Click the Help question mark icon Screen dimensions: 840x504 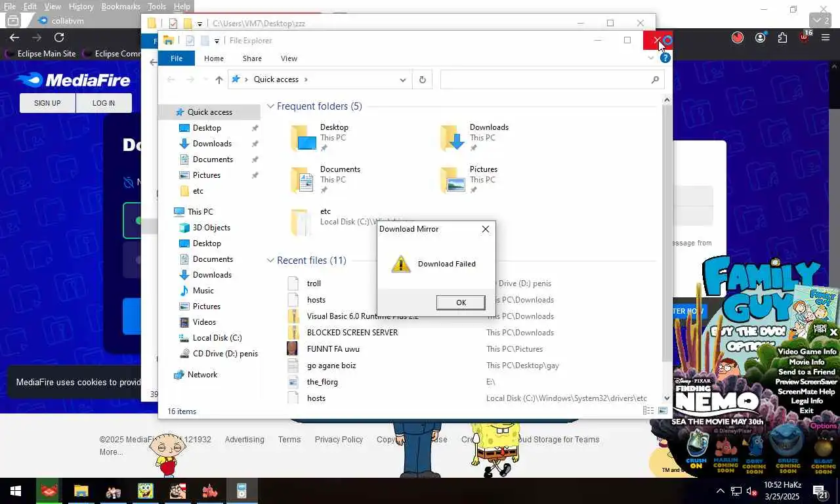(x=665, y=58)
